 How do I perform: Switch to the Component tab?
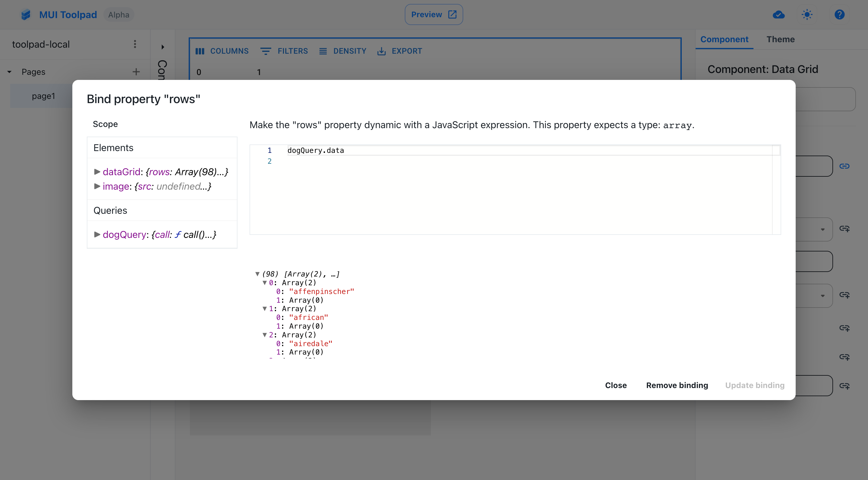pyautogui.click(x=724, y=39)
